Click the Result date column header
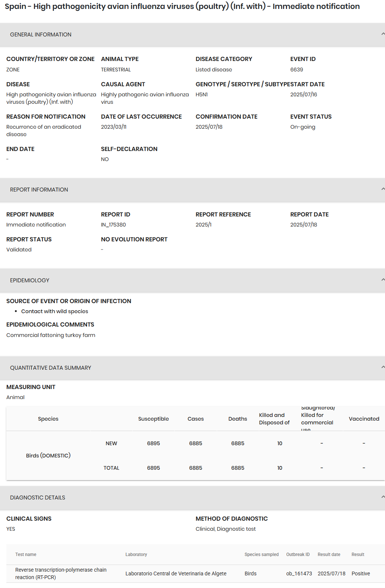This screenshot has height=588, width=385. pyautogui.click(x=329, y=555)
